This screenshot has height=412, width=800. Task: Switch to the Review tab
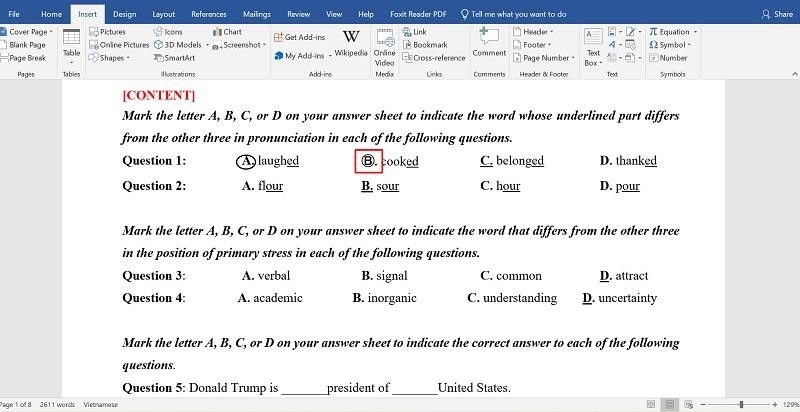(298, 14)
